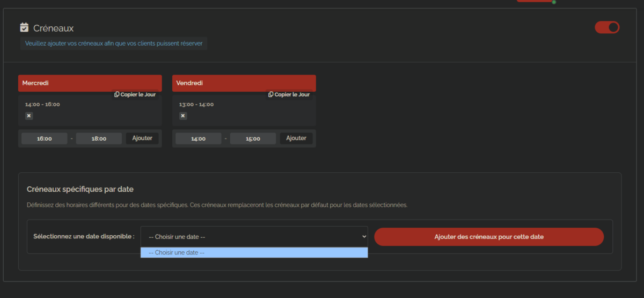Click Copier le Jour label for Mercredi
644x298 pixels.
[x=138, y=95]
